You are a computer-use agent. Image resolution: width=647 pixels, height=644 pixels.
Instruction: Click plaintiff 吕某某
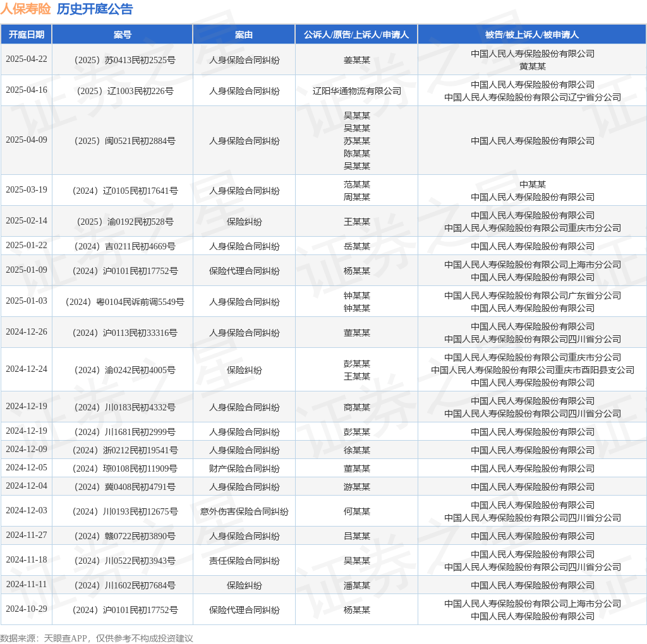click(x=357, y=537)
